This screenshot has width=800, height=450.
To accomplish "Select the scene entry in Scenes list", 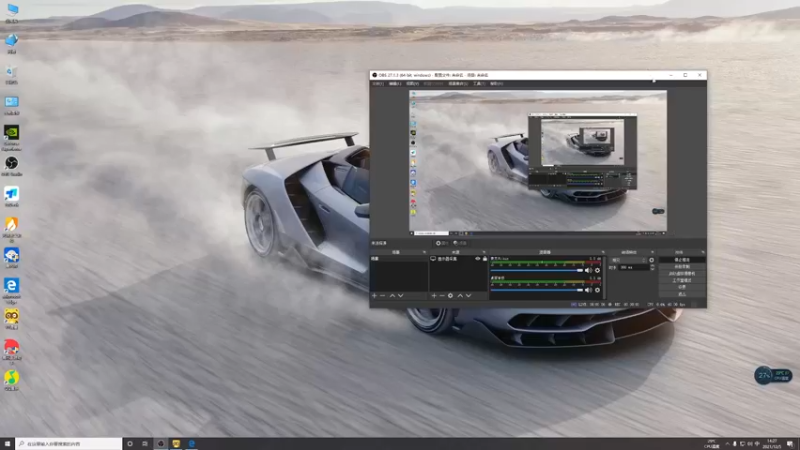I will pyautogui.click(x=399, y=259).
